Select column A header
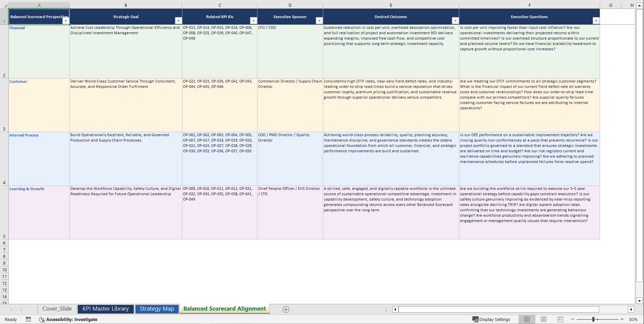644x324 pixels. [39, 5]
